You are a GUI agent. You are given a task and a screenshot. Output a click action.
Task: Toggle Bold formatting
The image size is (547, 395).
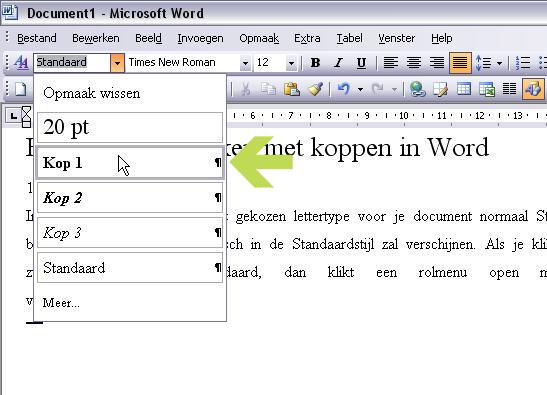pyautogui.click(x=315, y=63)
